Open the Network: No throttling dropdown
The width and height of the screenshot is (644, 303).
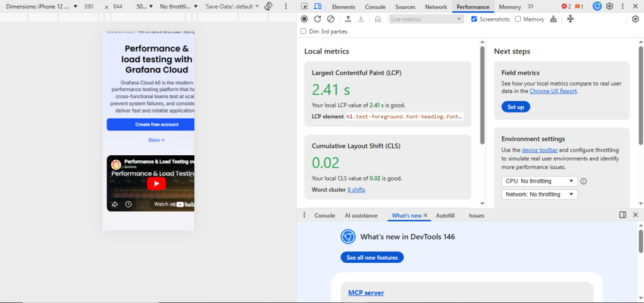539,195
